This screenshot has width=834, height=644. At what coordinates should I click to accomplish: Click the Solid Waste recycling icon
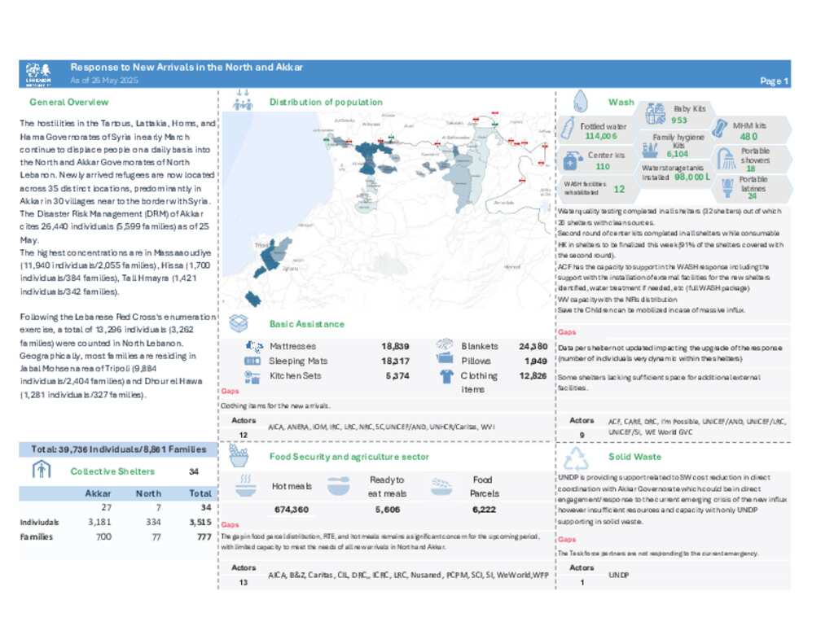(581, 457)
